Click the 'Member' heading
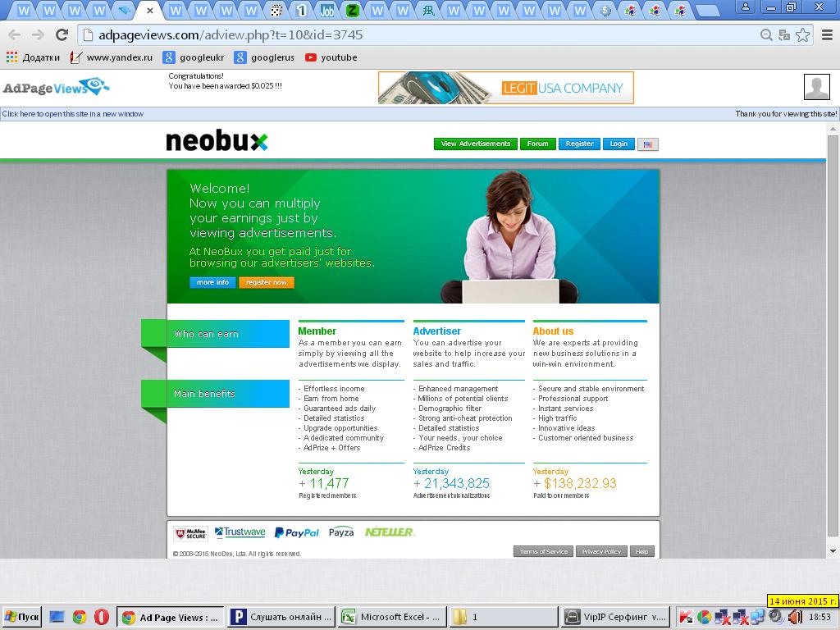Viewport: 840px width, 630px height. point(317,331)
